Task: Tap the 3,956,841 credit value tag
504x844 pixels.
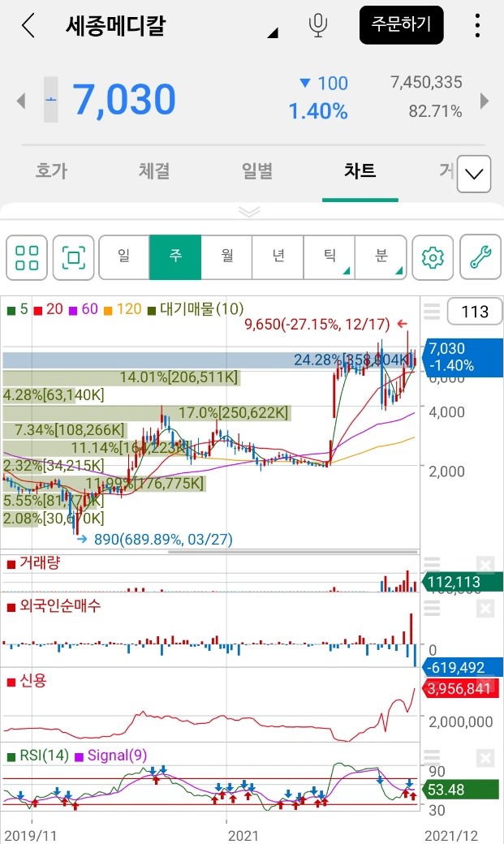Action: tap(459, 688)
